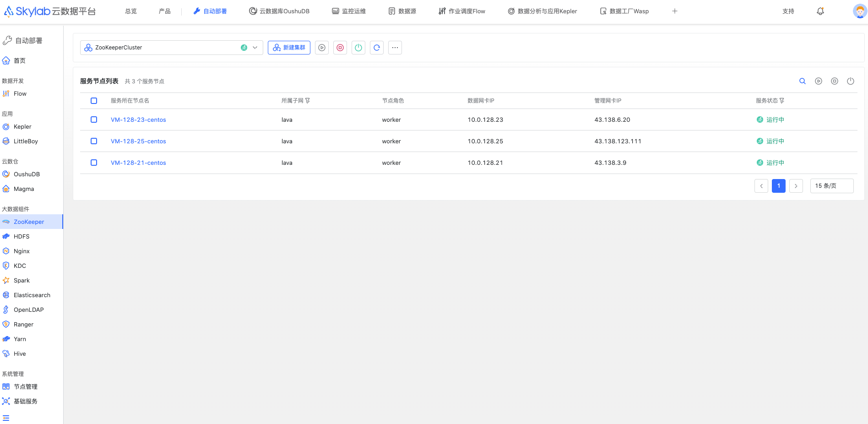Open Nginx in the sidebar
The image size is (868, 424).
pos(32,251)
